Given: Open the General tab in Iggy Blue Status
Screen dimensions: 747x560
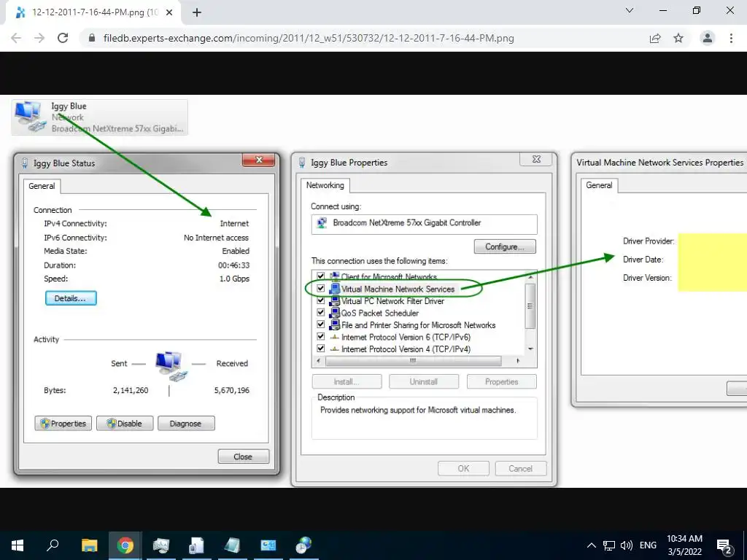Looking at the screenshot, I should pos(42,186).
